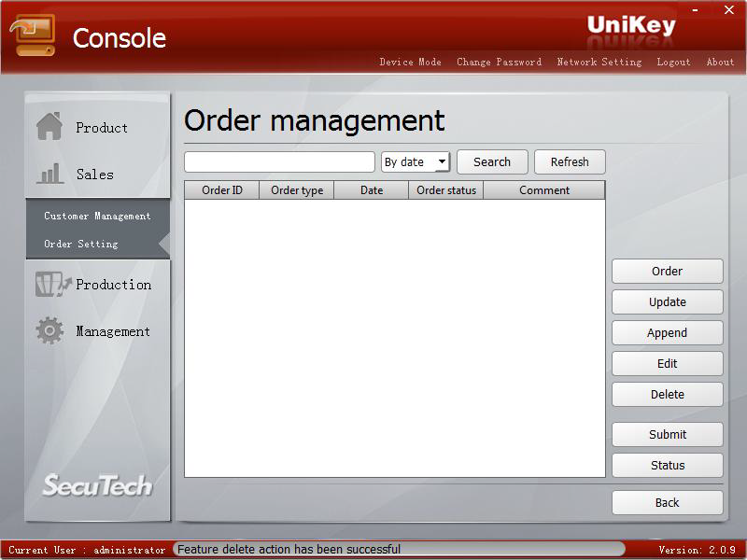Open Change Password link

(499, 62)
